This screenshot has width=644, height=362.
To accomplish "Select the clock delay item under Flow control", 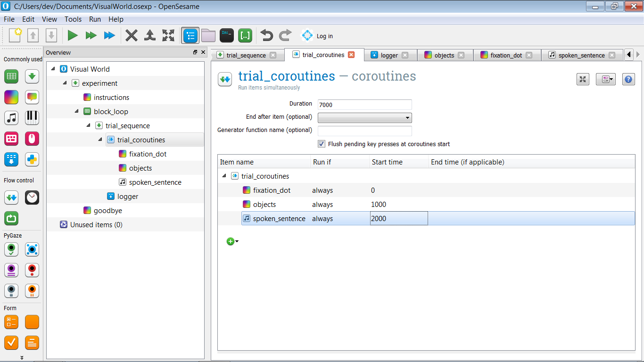I will pyautogui.click(x=32, y=197).
